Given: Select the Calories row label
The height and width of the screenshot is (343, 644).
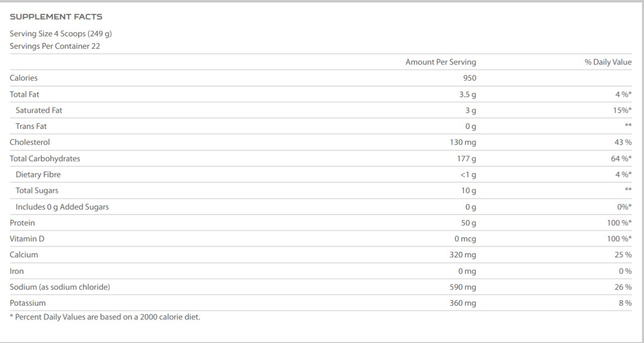Looking at the screenshot, I should pos(24,78).
